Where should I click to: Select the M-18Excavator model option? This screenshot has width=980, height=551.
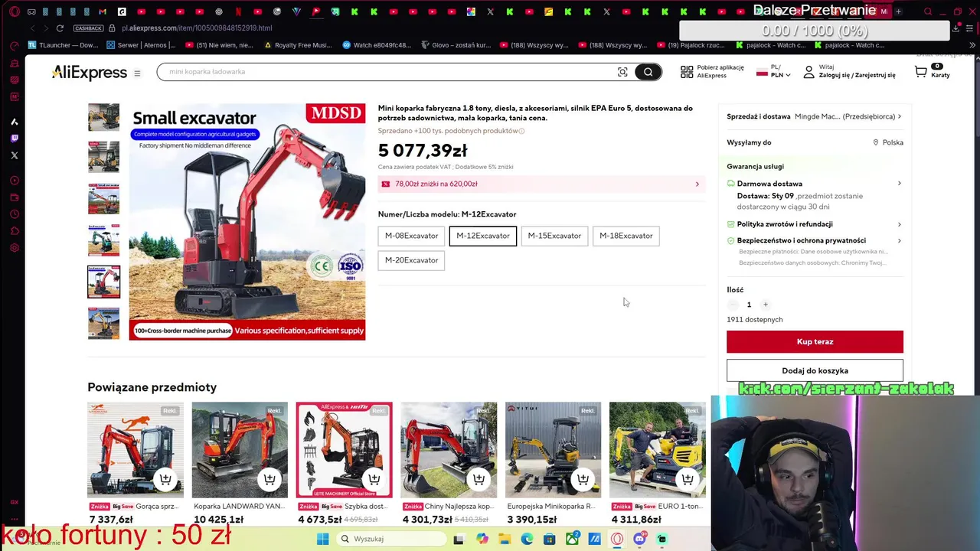(x=626, y=236)
